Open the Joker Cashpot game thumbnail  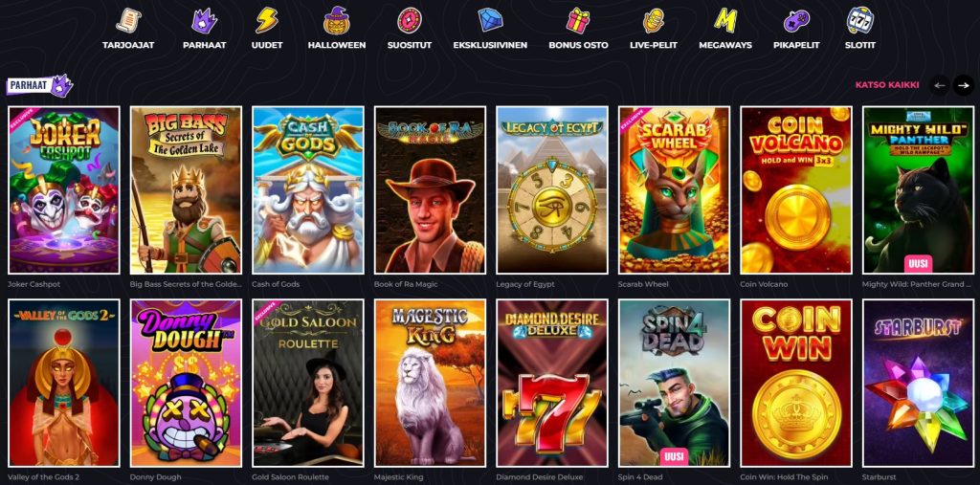point(64,190)
